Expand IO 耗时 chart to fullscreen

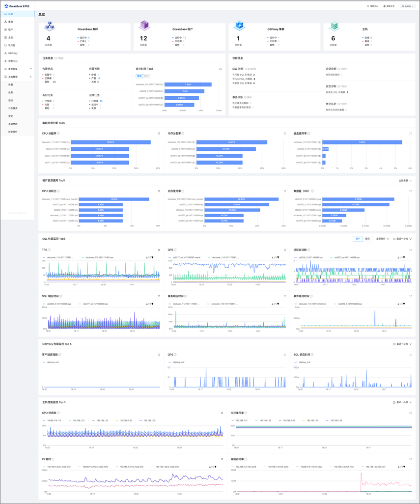(222, 459)
